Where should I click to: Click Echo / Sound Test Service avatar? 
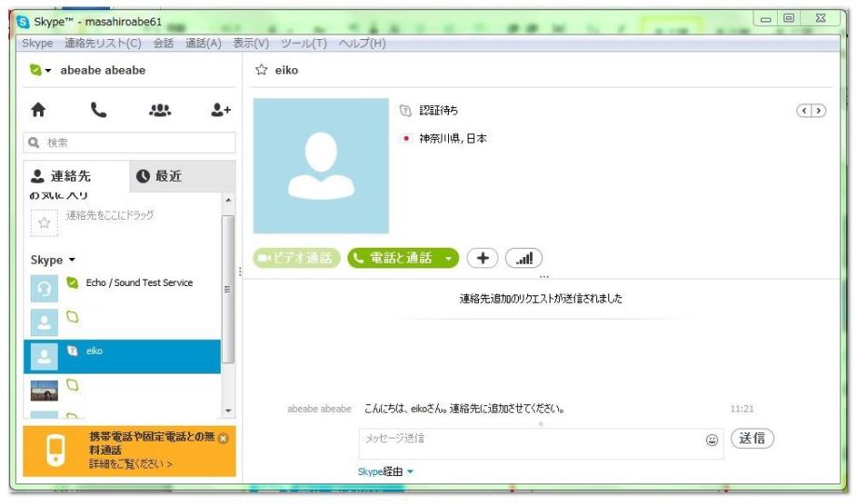tap(45, 288)
